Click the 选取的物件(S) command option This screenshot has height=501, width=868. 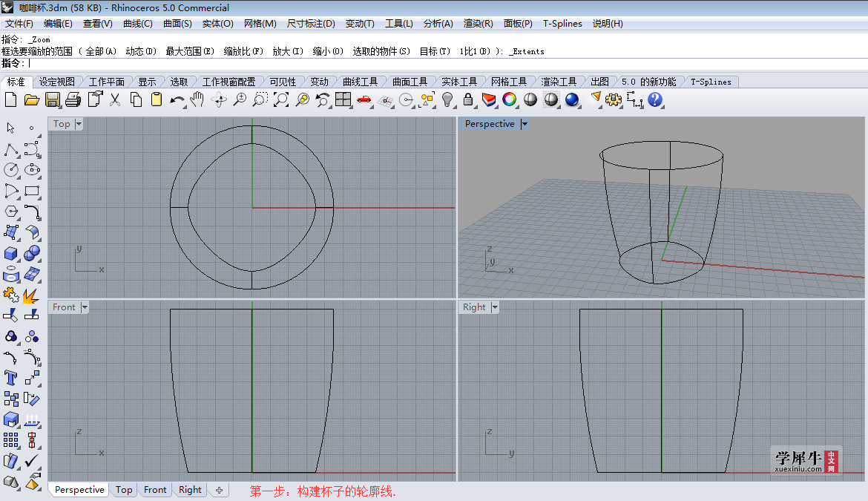click(x=381, y=51)
